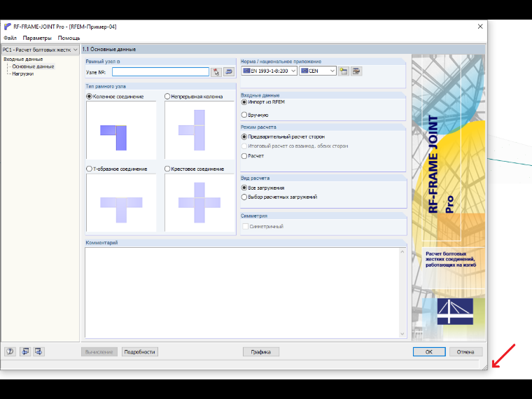
Task: Open help via the question mark icon
Action: tap(10, 351)
